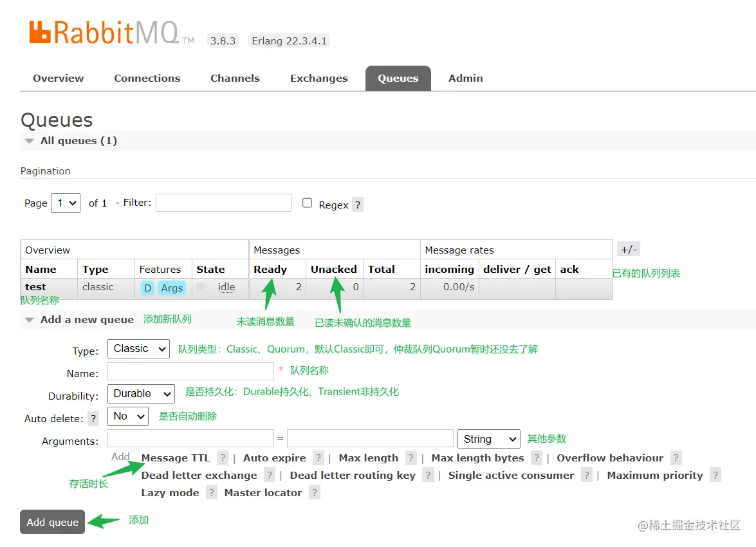Open the Page number dropdown
Screen dimensions: 756x547
(66, 203)
